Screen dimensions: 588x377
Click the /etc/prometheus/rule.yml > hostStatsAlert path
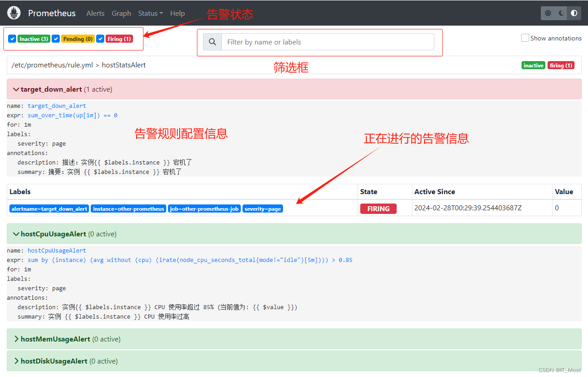click(79, 65)
